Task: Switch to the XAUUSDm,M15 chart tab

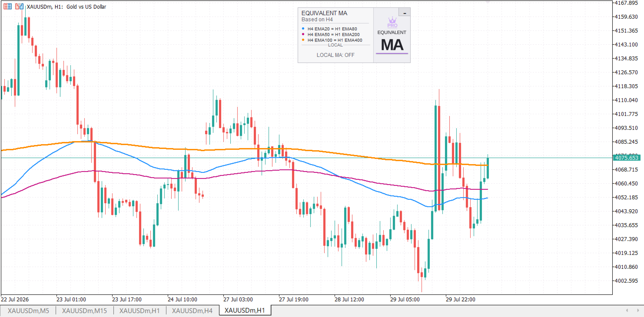Action: pos(85,310)
